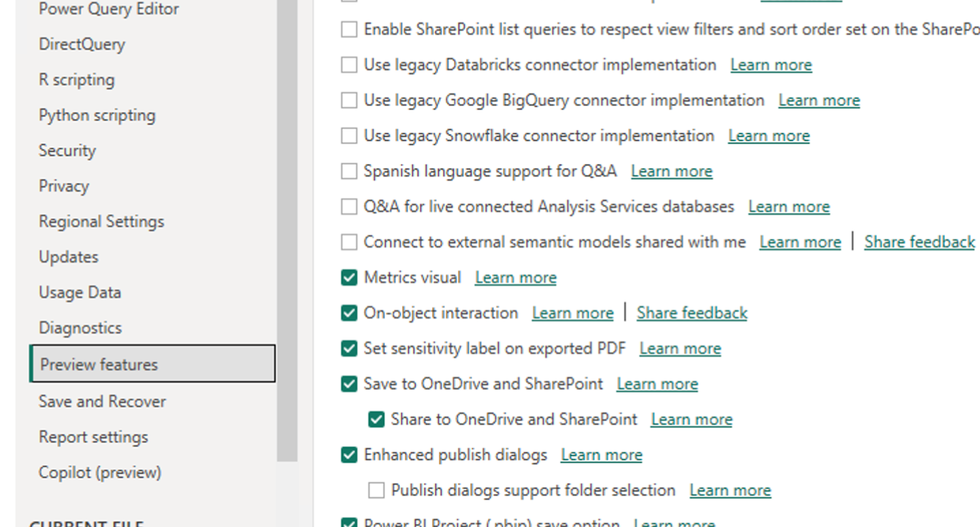Screen dimensions: 980x527
Task: Turn on Spanish language support for Q&A
Action: pos(349,171)
